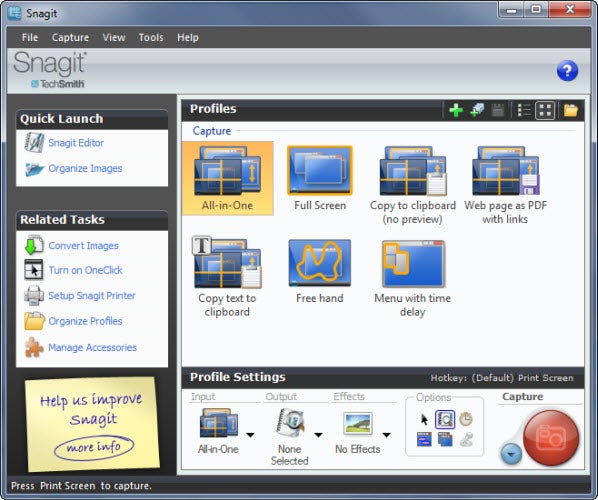Expand the Output None Selected dropdown arrow
This screenshot has width=598, height=500.
coord(318,435)
